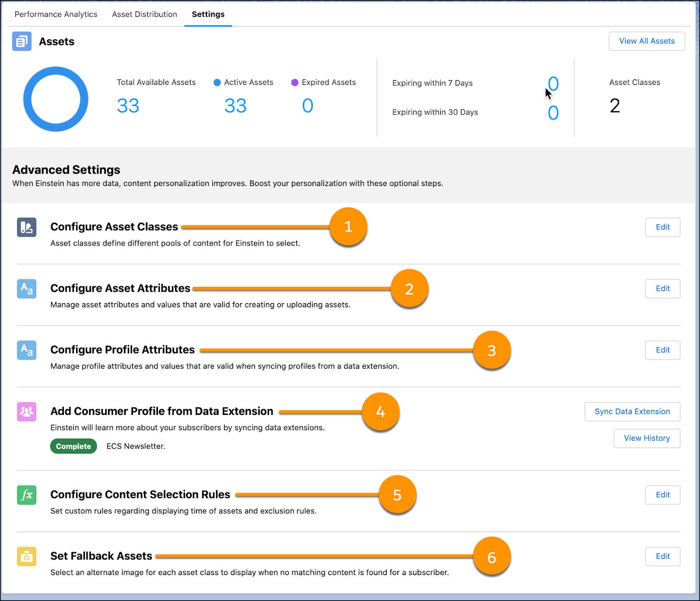Click the Assets section title
This screenshot has width=700, height=601.
click(57, 42)
